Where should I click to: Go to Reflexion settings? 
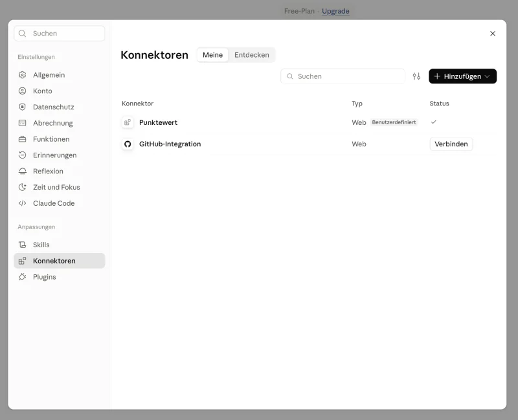point(60,171)
